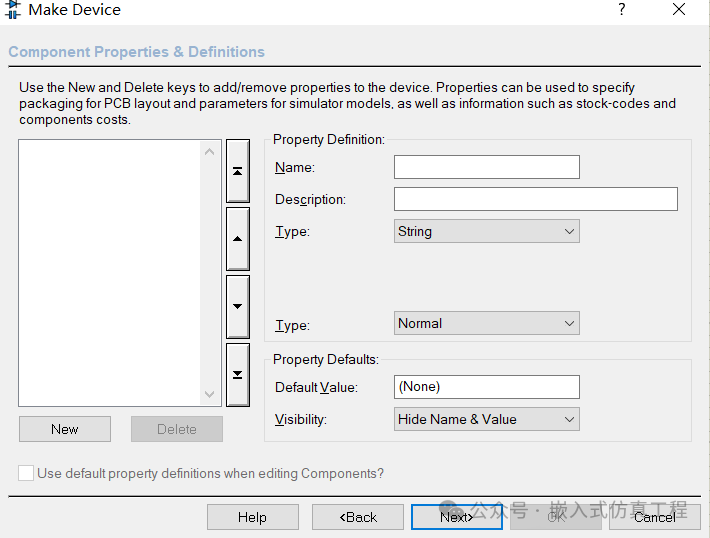The height and width of the screenshot is (538, 710).
Task: Toggle Use default property definitions checkbox
Action: [26, 473]
